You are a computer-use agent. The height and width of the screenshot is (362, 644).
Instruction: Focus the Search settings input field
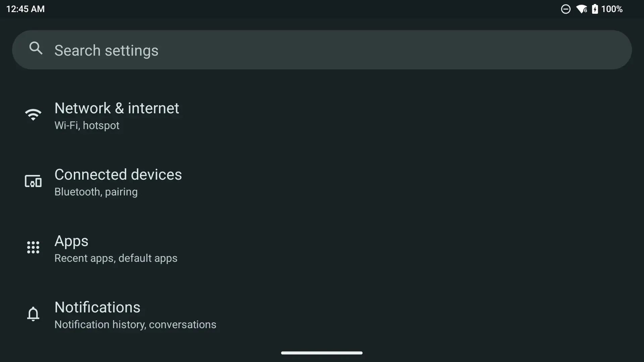click(x=322, y=50)
